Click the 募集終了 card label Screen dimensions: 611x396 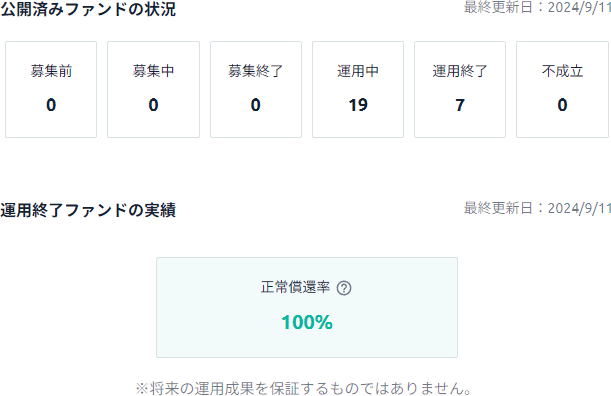[x=256, y=71]
